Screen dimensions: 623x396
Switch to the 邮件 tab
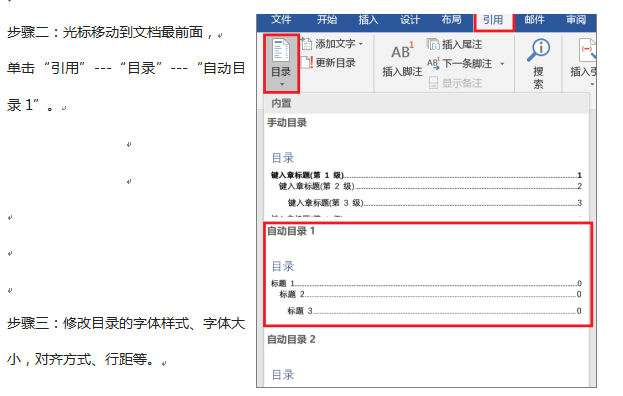pos(534,19)
